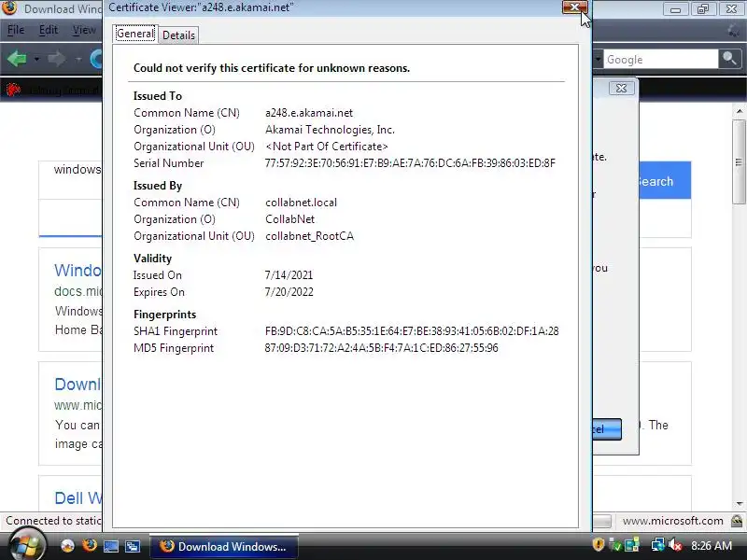Click the 8:26 AM clock

712,546
